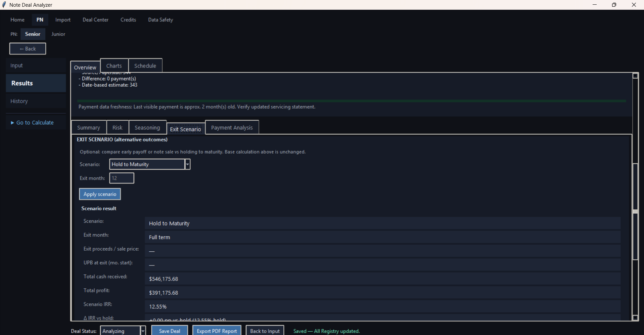The height and width of the screenshot is (335, 644).
Task: Open the Credits page
Action: (128, 20)
